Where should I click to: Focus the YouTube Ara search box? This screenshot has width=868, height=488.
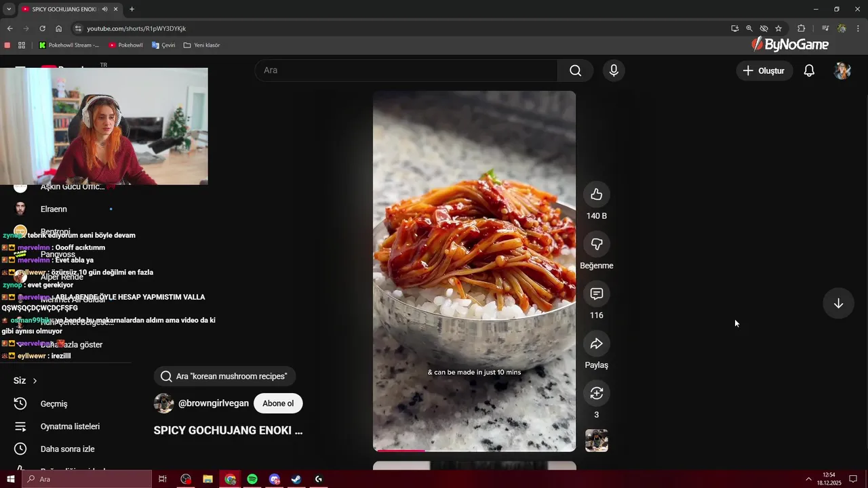coord(406,70)
